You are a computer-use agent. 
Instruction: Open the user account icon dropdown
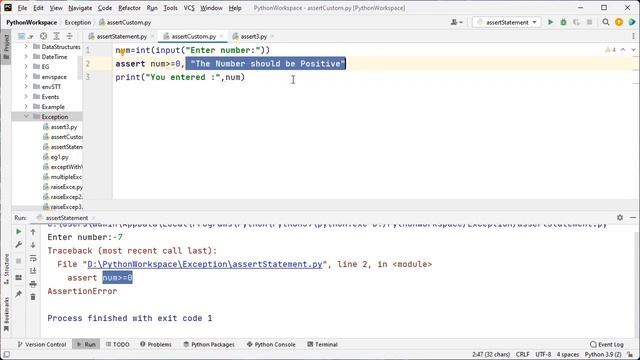456,22
